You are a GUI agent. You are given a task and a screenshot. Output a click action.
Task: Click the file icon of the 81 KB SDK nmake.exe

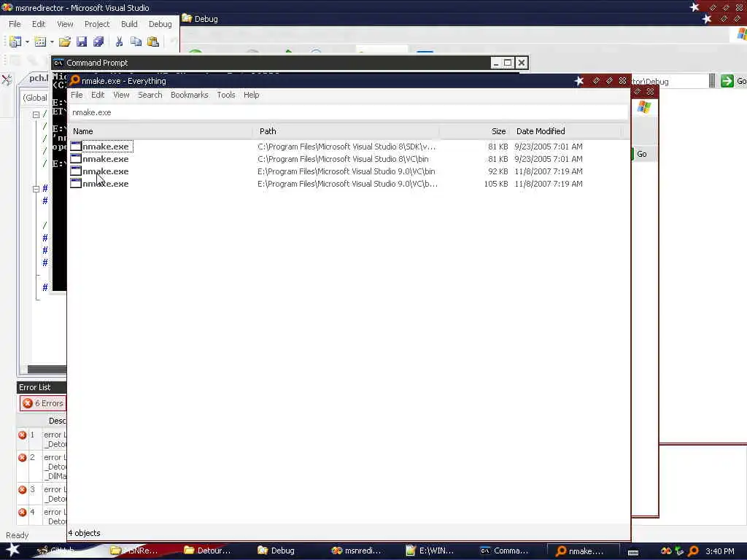(x=75, y=146)
